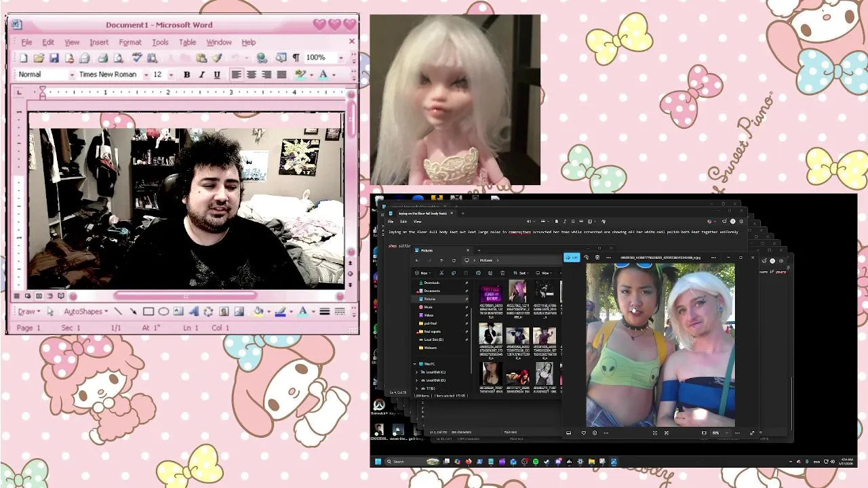Insert Diagram or Organization Chart

[x=208, y=312]
